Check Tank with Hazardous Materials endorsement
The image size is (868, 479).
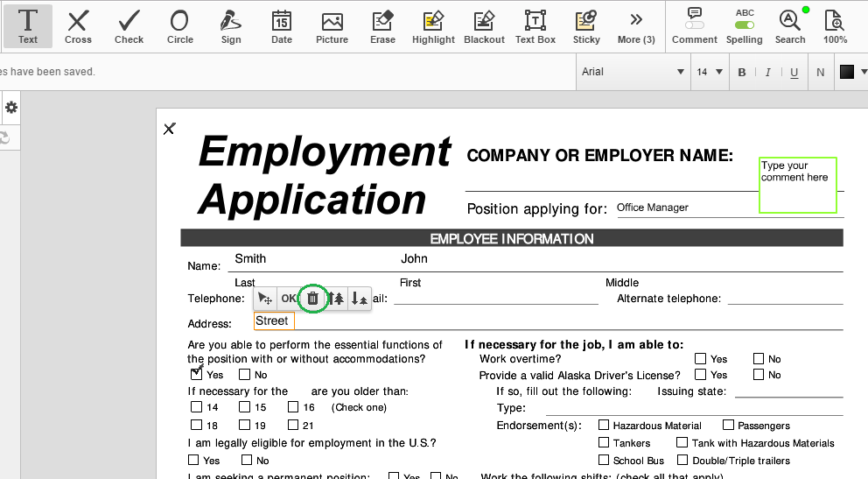click(x=682, y=442)
